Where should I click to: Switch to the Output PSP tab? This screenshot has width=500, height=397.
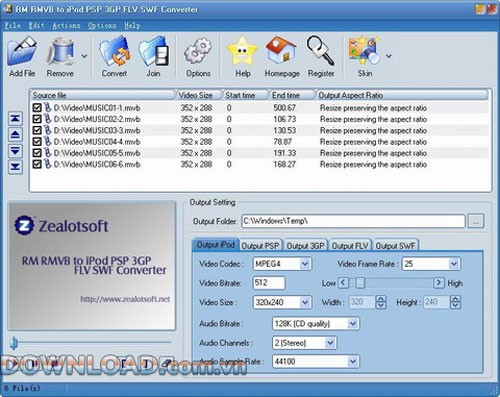click(260, 246)
